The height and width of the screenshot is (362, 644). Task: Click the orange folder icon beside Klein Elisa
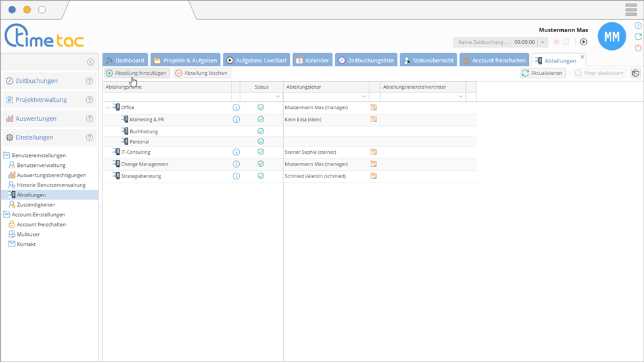[373, 120]
